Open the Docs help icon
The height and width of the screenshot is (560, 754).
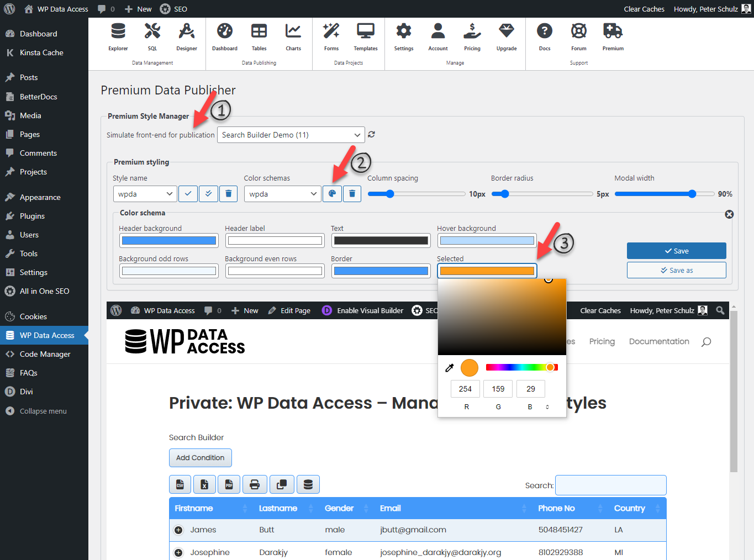(x=545, y=37)
